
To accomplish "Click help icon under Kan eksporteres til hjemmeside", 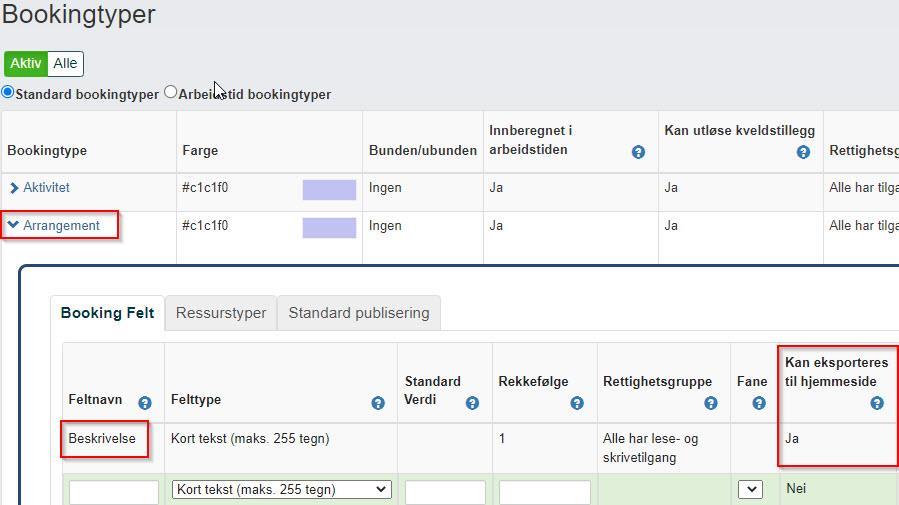I will pos(877,403).
